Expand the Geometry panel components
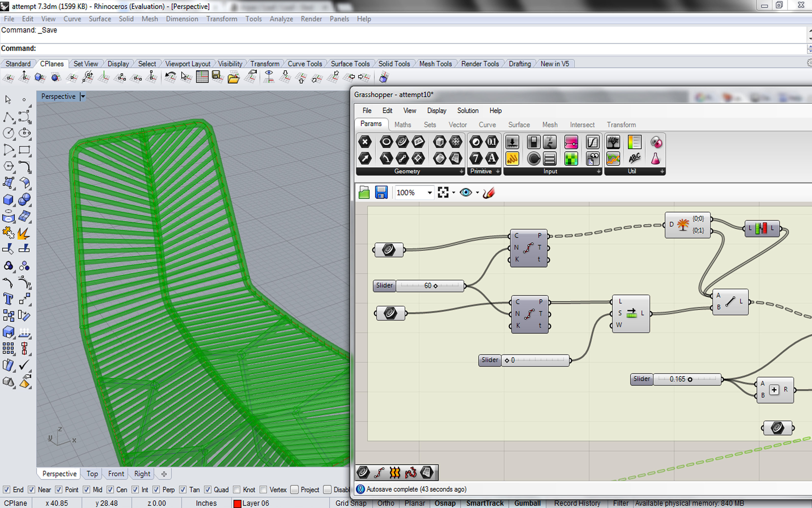 click(461, 171)
